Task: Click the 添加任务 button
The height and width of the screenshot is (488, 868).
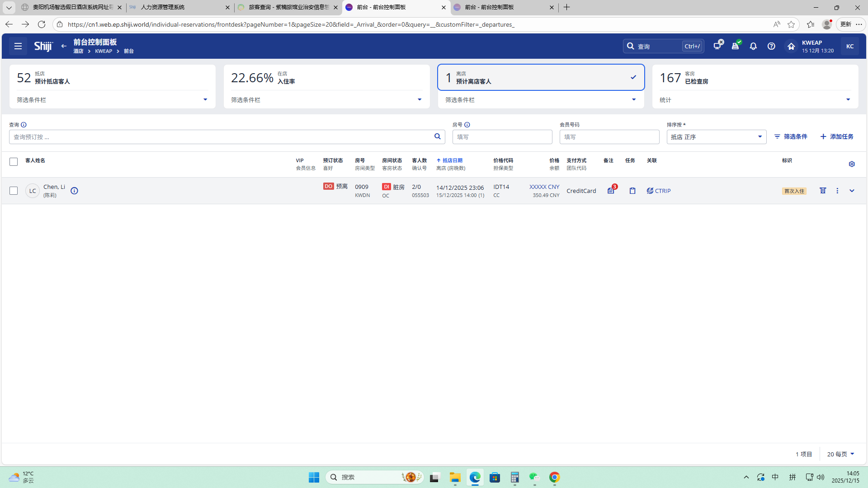Action: [x=837, y=136]
